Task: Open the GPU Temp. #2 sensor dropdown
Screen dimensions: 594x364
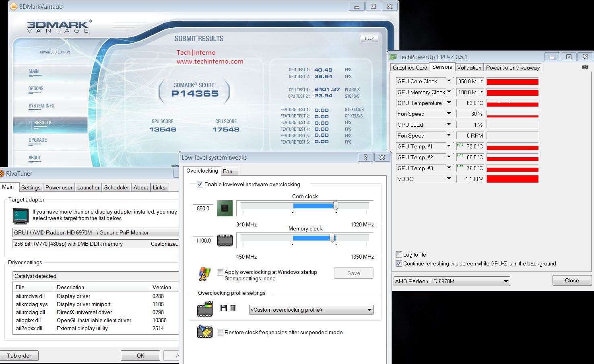Action: [x=449, y=157]
